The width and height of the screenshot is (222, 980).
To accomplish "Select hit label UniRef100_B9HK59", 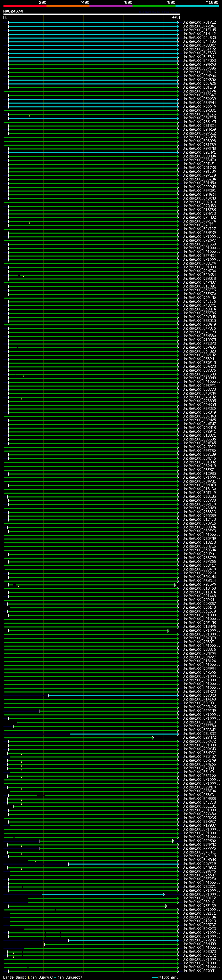I will click(199, 129).
